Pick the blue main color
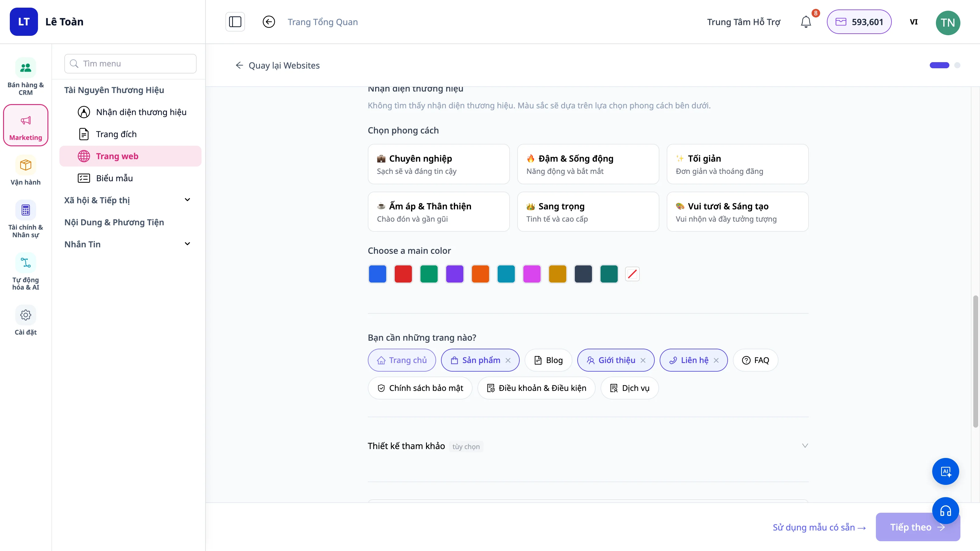This screenshot has width=980, height=551. 377,274
